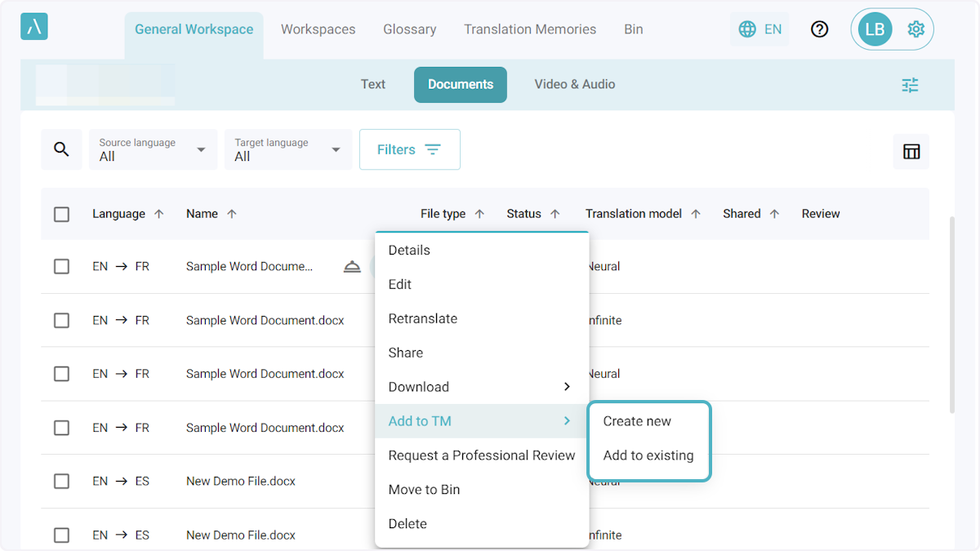Expand the Download submenu
Viewport: 980px width, 551px height.
tap(481, 387)
